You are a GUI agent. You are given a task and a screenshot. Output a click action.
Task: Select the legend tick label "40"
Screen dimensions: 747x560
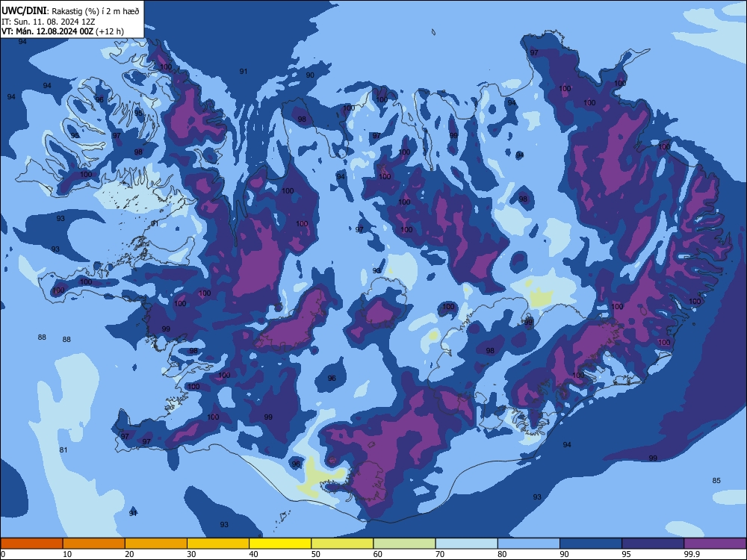pos(254,554)
